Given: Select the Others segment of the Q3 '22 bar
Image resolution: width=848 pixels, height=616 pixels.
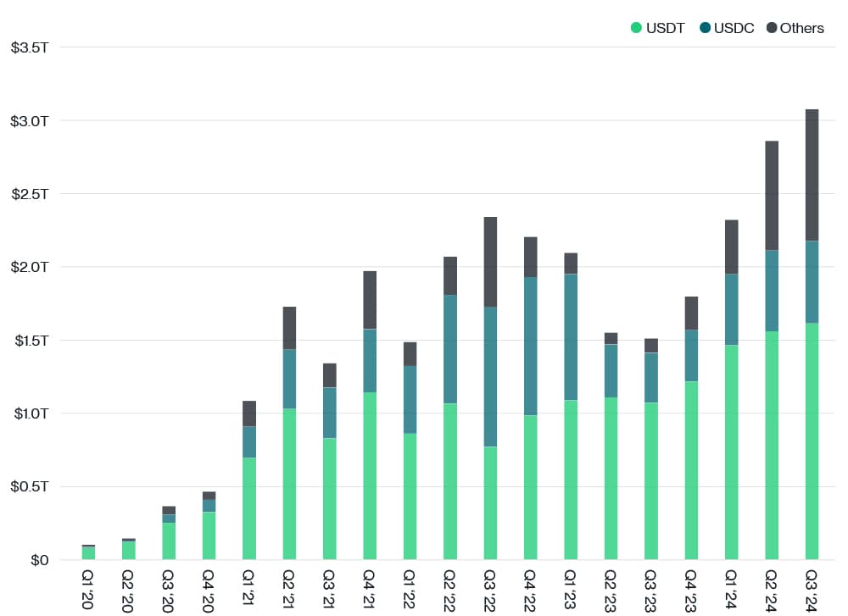Looking at the screenshot, I should [x=490, y=262].
